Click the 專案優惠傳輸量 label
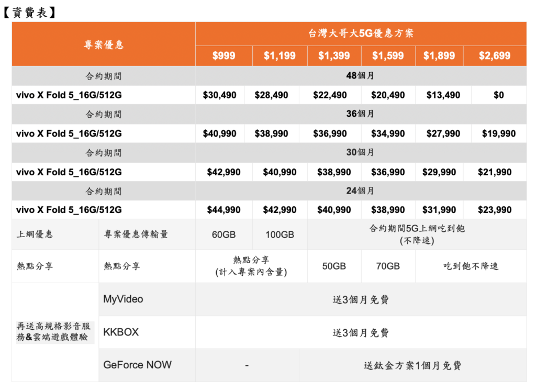536x392 pixels. pos(136,234)
